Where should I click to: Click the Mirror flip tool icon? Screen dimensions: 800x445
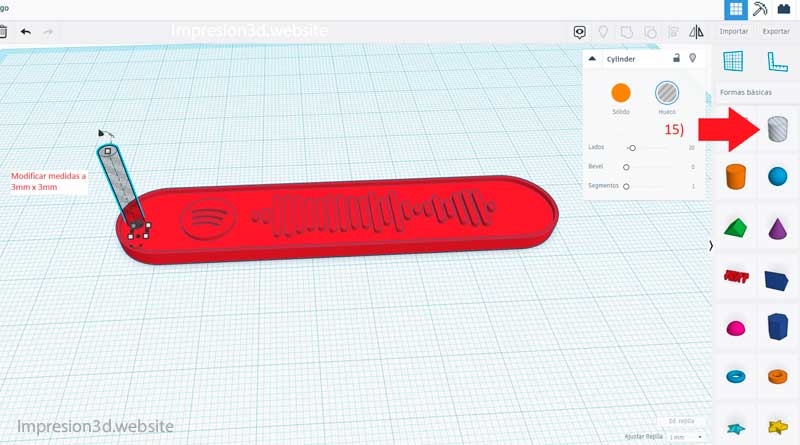pyautogui.click(x=696, y=32)
